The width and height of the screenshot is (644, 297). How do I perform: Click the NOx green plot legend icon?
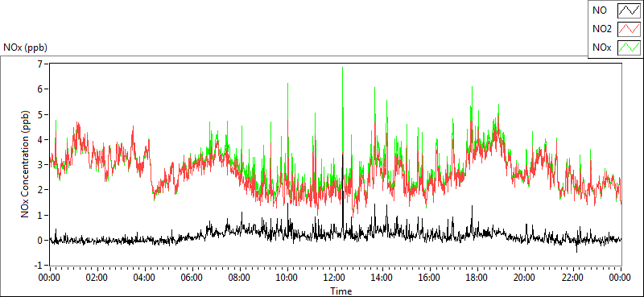(629, 47)
